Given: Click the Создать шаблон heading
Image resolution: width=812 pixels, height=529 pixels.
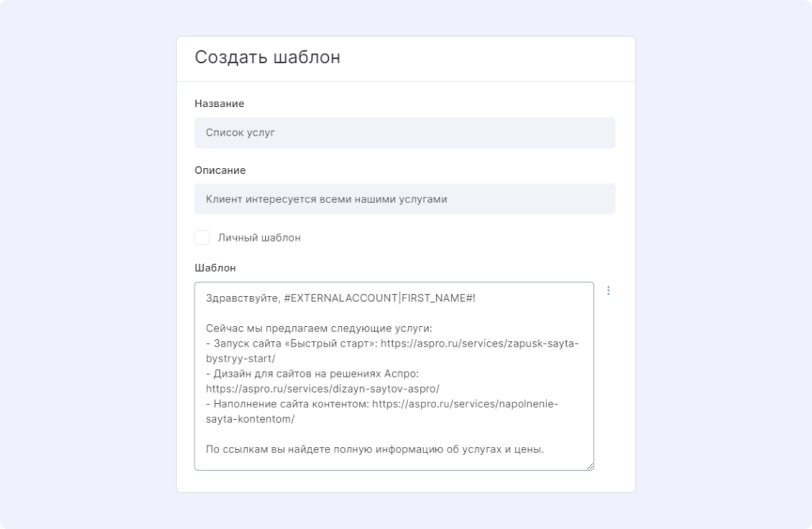Looking at the screenshot, I should (268, 57).
